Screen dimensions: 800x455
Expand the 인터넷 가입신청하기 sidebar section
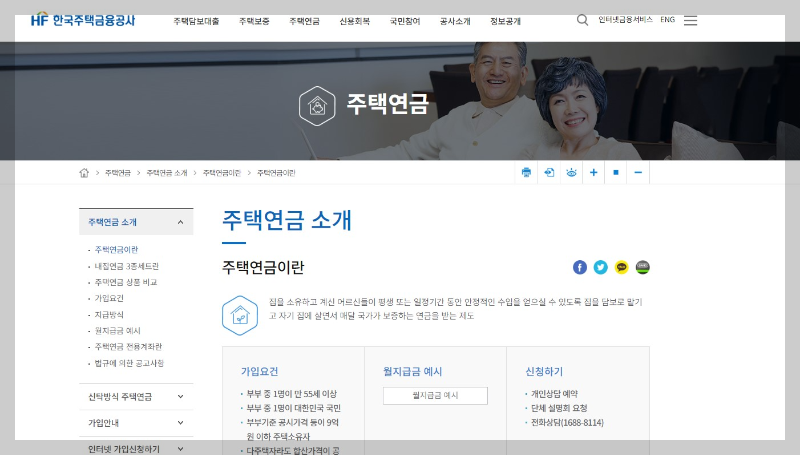coord(136,449)
